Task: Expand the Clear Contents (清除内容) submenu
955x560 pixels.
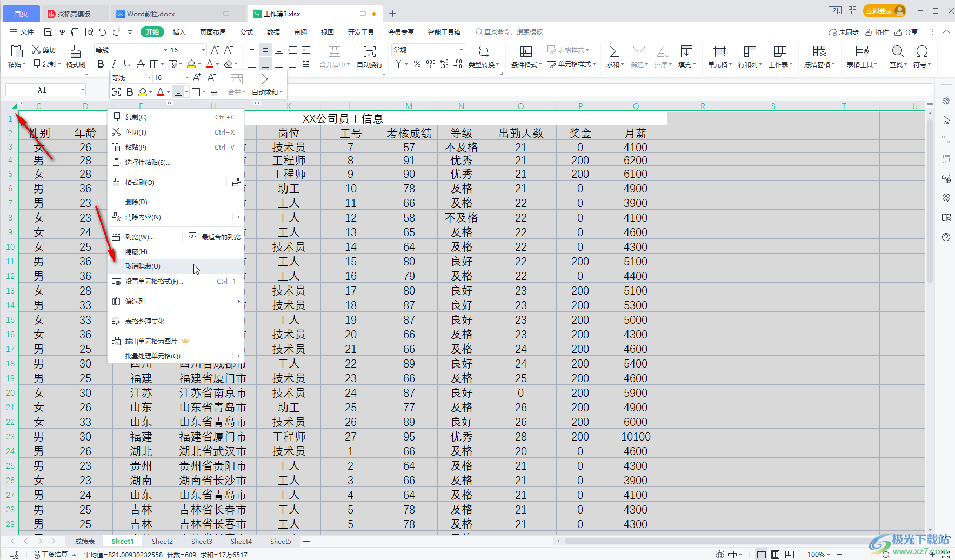Action: click(239, 217)
